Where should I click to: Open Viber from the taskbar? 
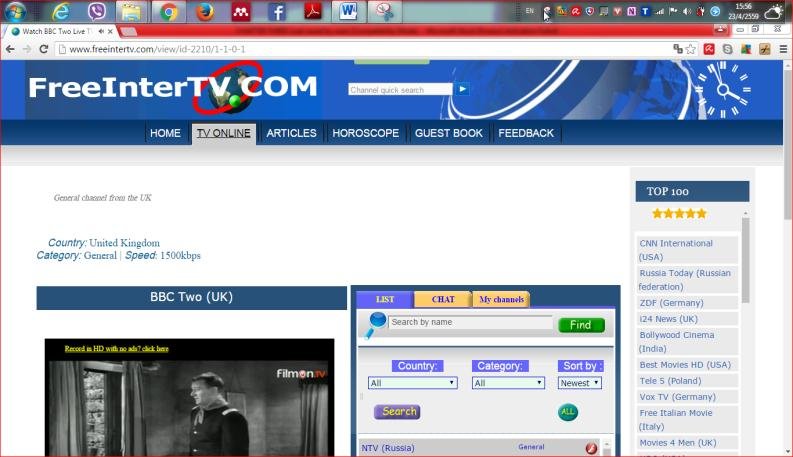click(x=96, y=12)
